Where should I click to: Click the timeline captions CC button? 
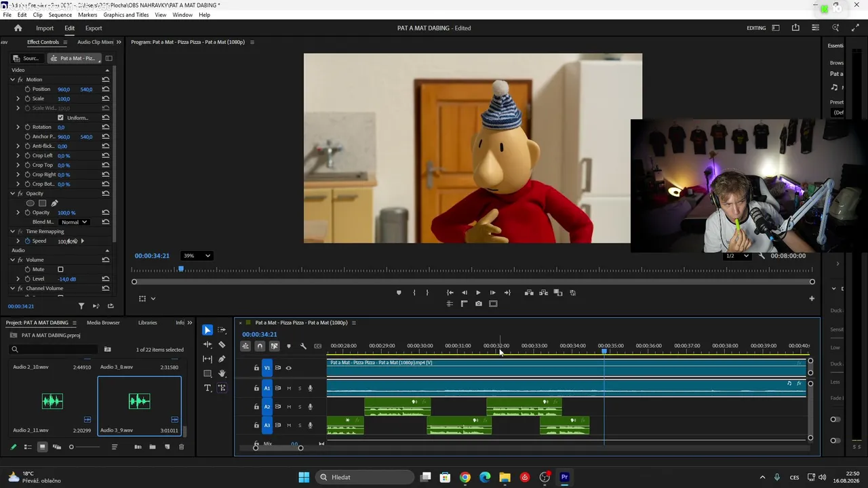pos(317,346)
